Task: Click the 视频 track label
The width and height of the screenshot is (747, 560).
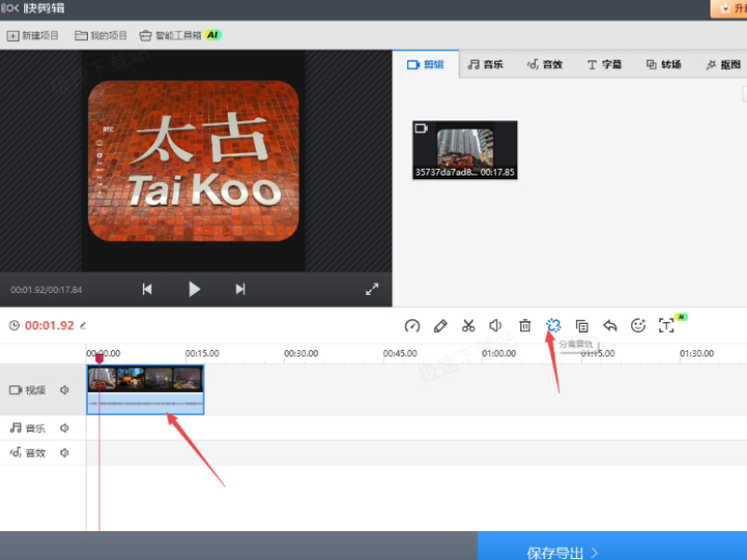Action: [x=28, y=390]
